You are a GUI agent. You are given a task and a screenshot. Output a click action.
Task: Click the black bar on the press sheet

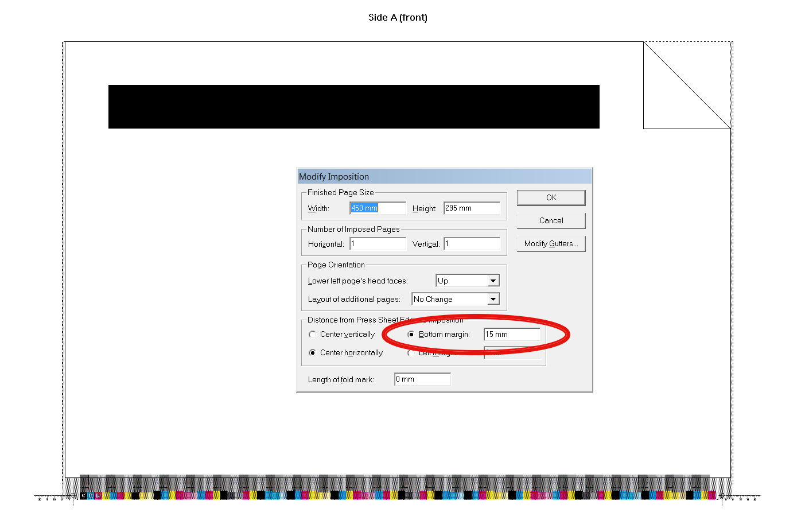pyautogui.click(x=354, y=107)
